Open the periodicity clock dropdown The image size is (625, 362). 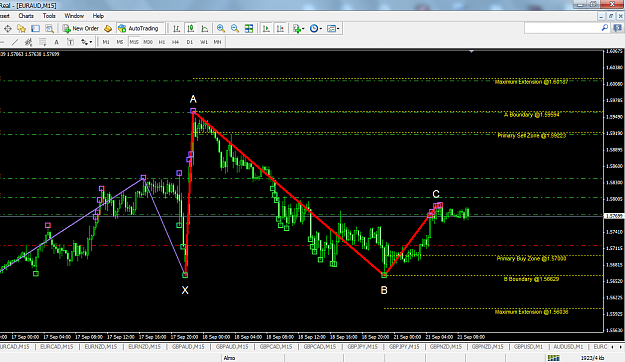pos(316,29)
